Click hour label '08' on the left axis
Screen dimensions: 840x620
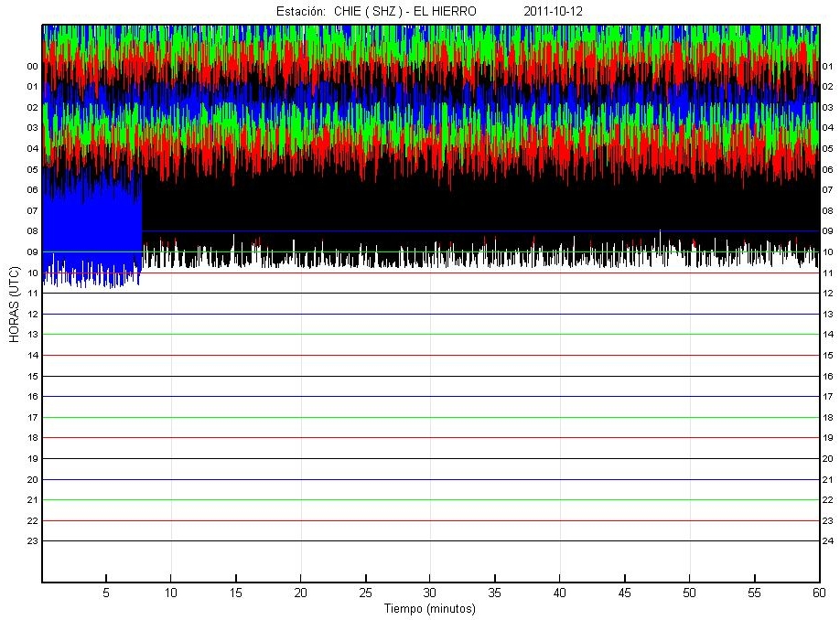pyautogui.click(x=33, y=230)
